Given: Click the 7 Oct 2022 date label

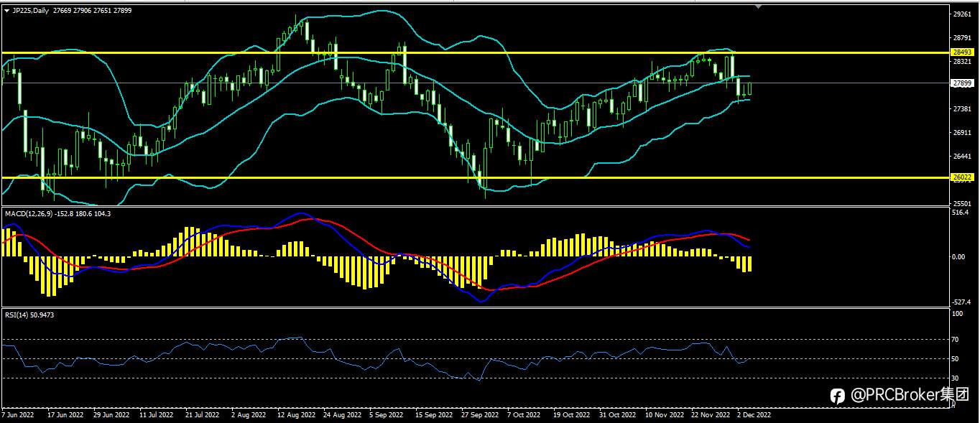Looking at the screenshot, I should point(524,414).
